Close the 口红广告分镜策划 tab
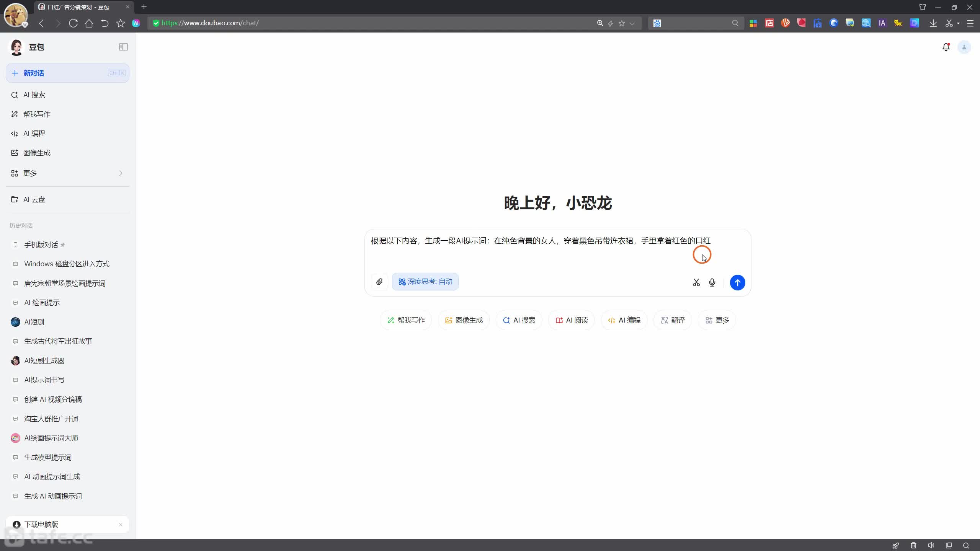This screenshot has height=551, width=980. point(127,7)
